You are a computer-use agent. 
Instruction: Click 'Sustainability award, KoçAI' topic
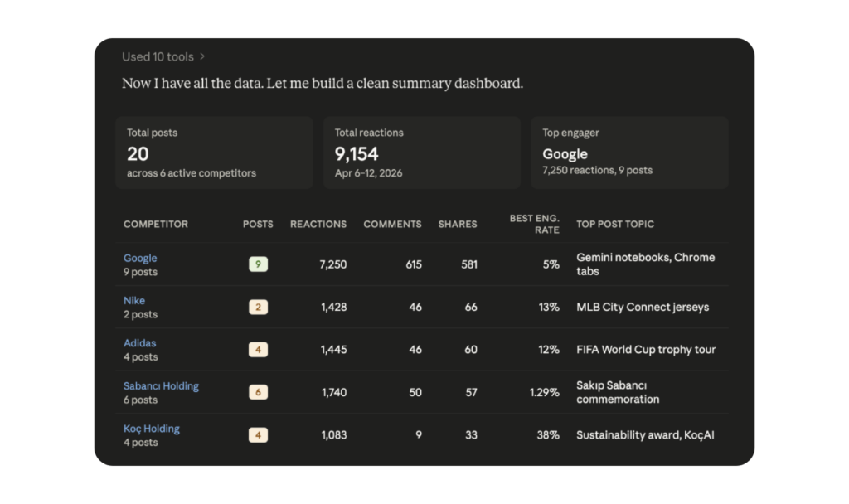(645, 435)
